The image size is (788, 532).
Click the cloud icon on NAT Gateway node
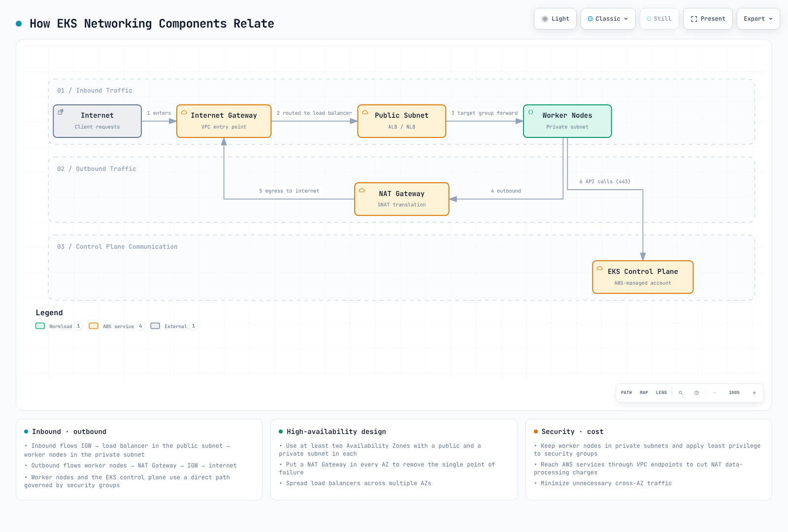362,190
